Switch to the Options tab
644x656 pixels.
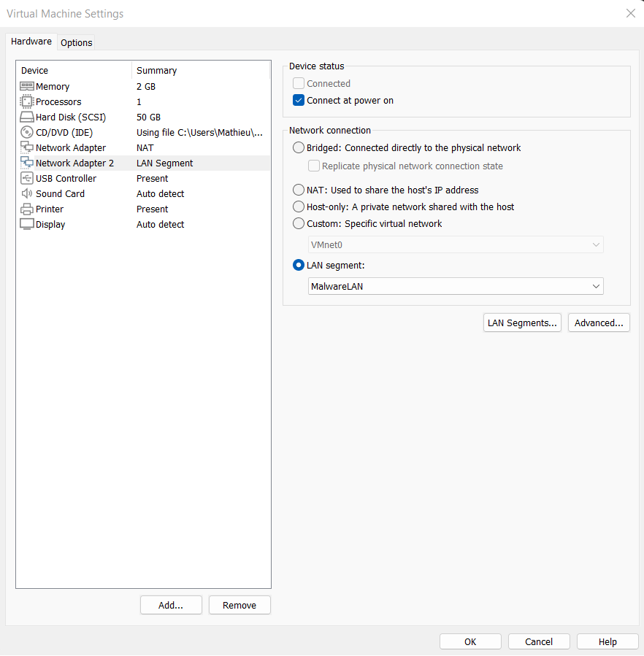coord(76,42)
